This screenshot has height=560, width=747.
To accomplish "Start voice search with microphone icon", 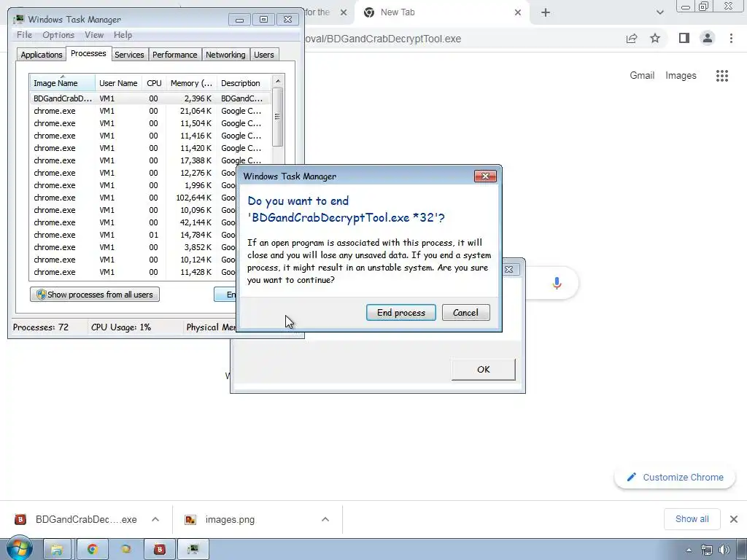I will [x=557, y=284].
